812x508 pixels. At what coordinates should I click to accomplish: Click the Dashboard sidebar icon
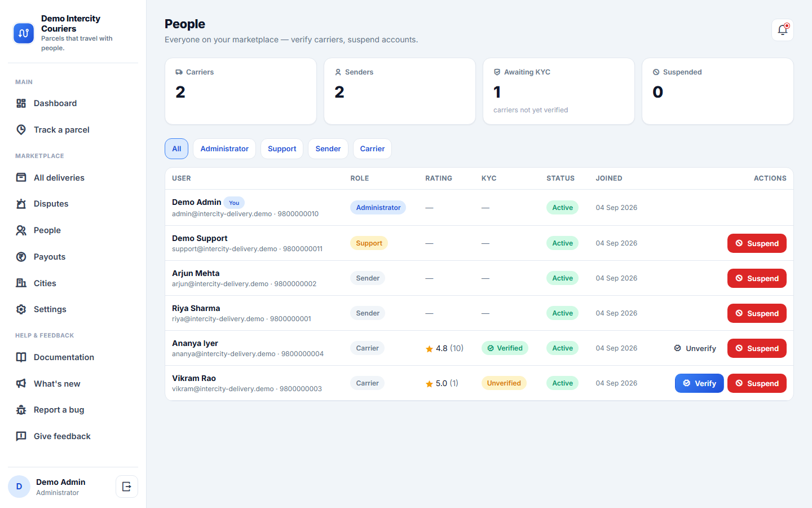[x=21, y=103]
